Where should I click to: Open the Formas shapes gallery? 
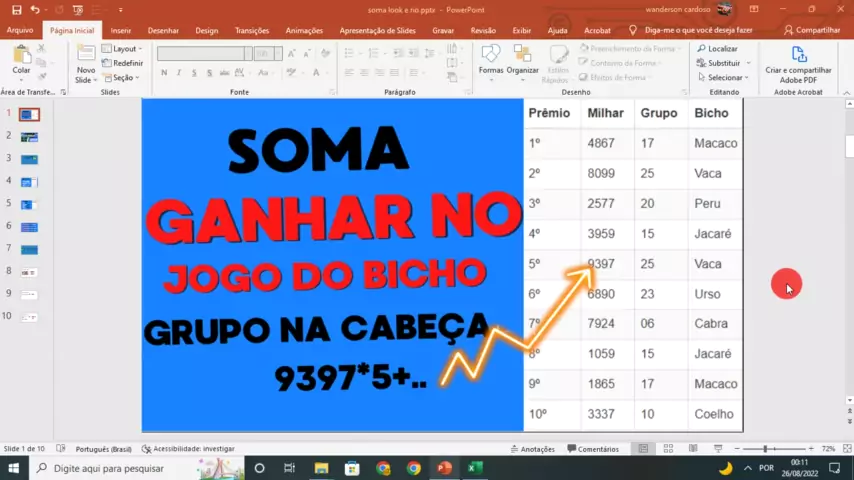pyautogui.click(x=491, y=58)
